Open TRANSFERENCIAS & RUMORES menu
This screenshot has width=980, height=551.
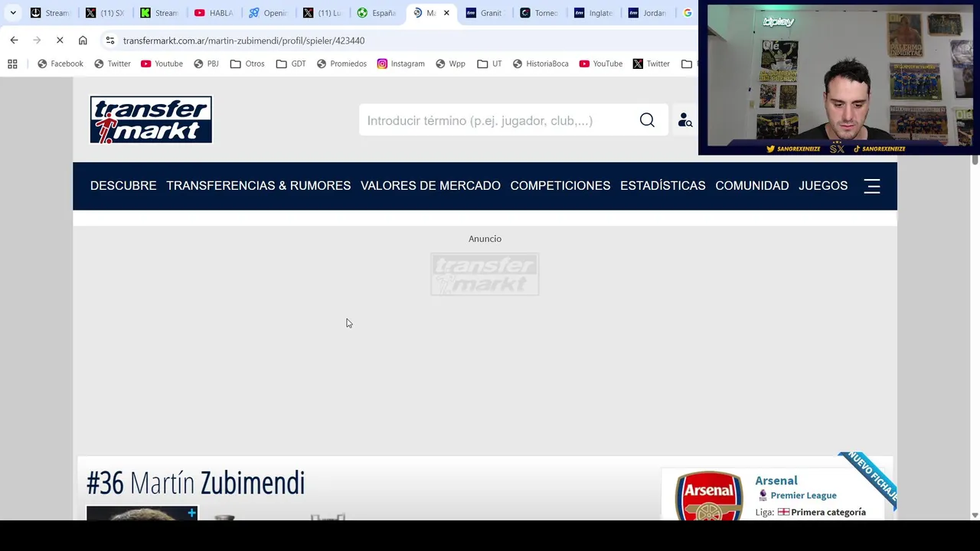(x=258, y=186)
